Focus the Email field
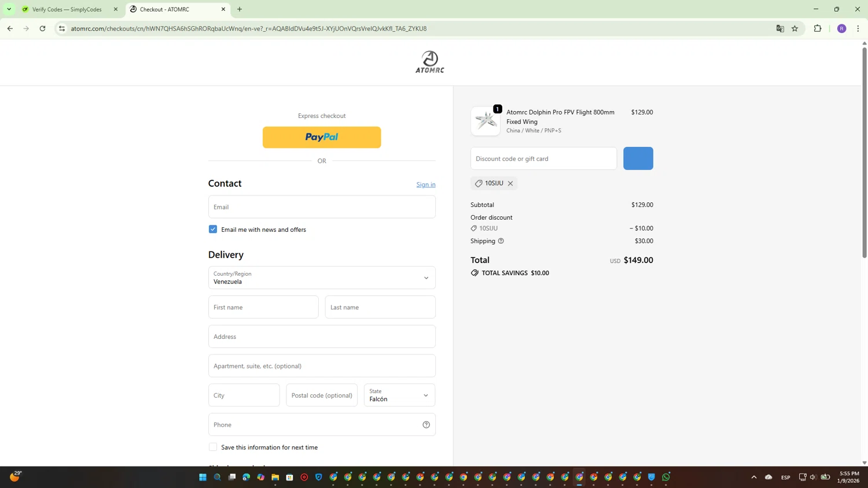Image resolution: width=868 pixels, height=488 pixels. tap(322, 207)
